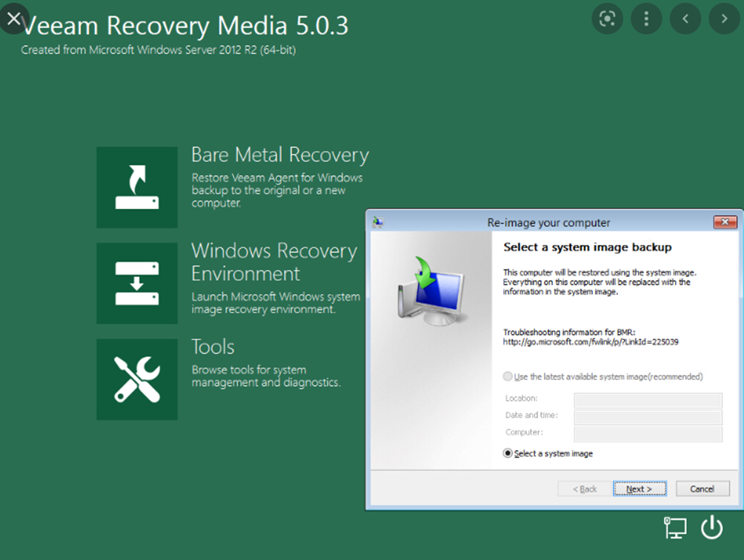Viewport: 744px width, 560px height.
Task: Click the Cancel button in dialog
Action: [x=703, y=489]
